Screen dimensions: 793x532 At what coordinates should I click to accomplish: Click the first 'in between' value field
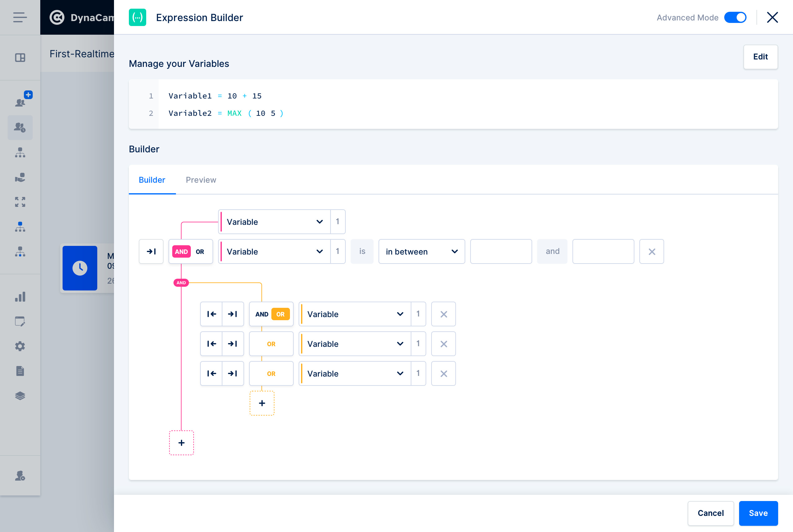[501, 252]
